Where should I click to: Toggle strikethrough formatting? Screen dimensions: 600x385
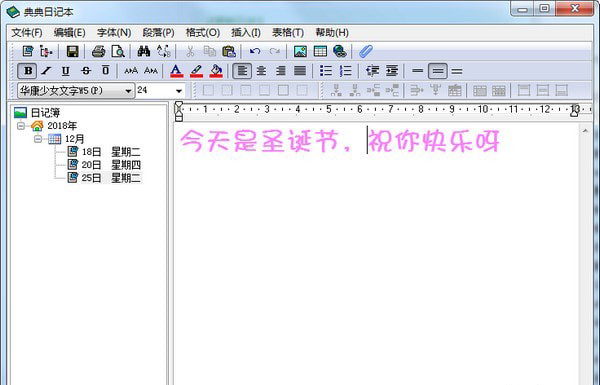click(86, 71)
